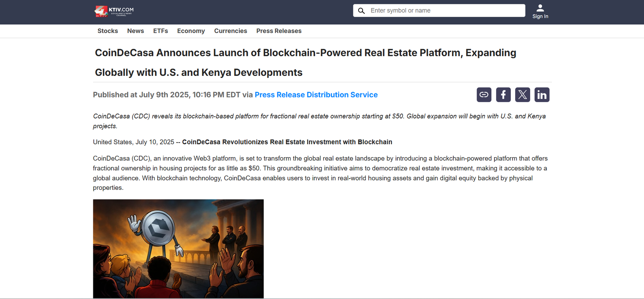This screenshot has height=299, width=644.
Task: Open the Stocks section
Action: (x=107, y=31)
